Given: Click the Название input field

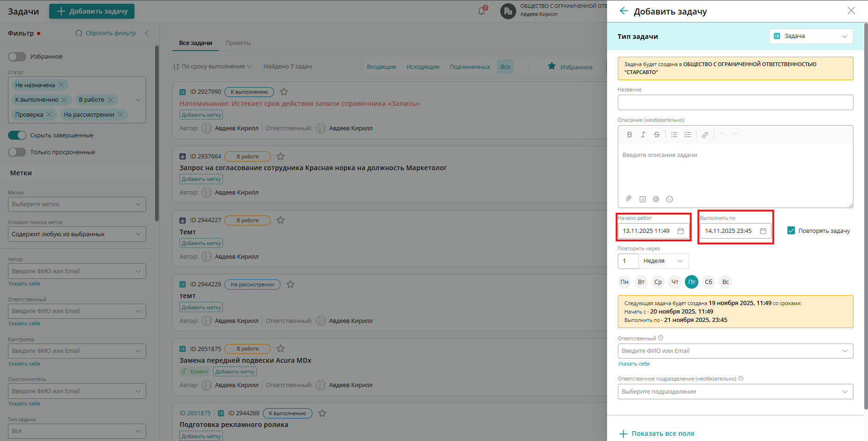Looking at the screenshot, I should (735, 103).
